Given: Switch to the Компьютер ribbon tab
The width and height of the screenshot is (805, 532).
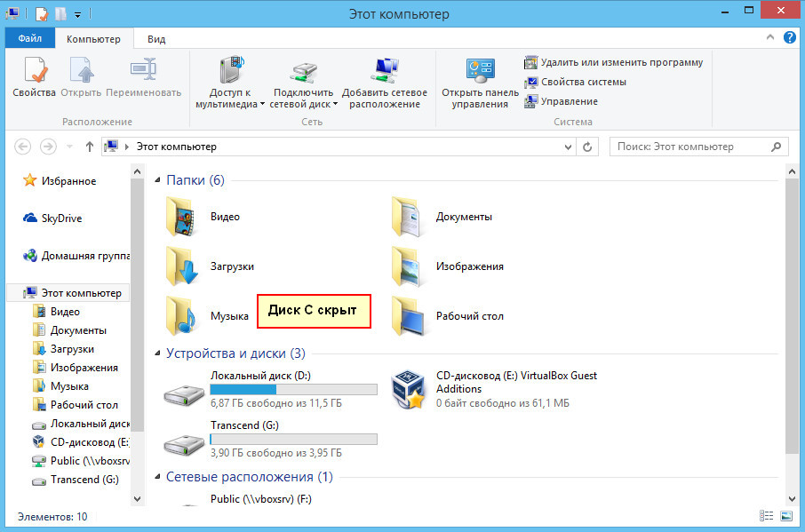Looking at the screenshot, I should 93,39.
